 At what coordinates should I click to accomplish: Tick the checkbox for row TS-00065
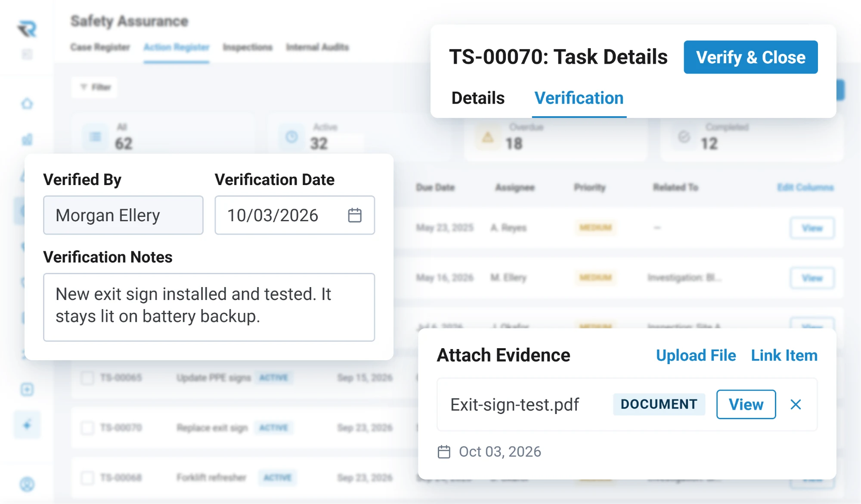coord(87,378)
